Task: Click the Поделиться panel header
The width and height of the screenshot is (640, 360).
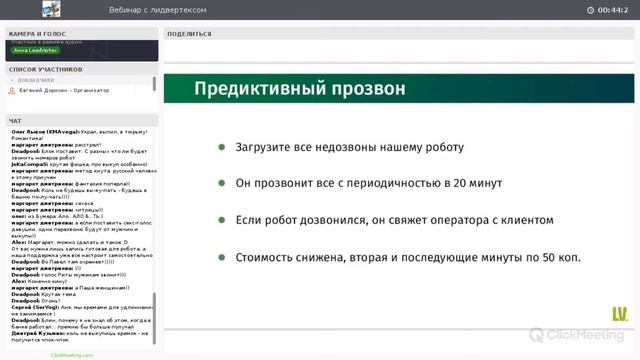Action: 399,34
